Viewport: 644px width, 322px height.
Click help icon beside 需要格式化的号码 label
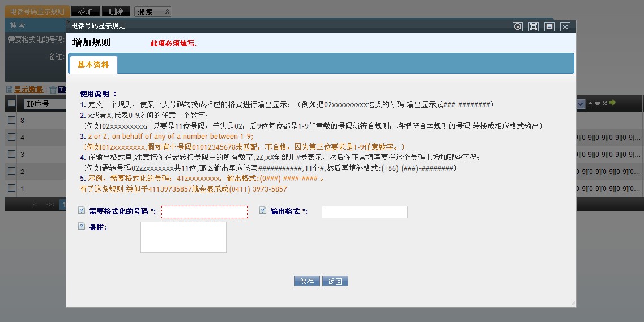point(81,210)
